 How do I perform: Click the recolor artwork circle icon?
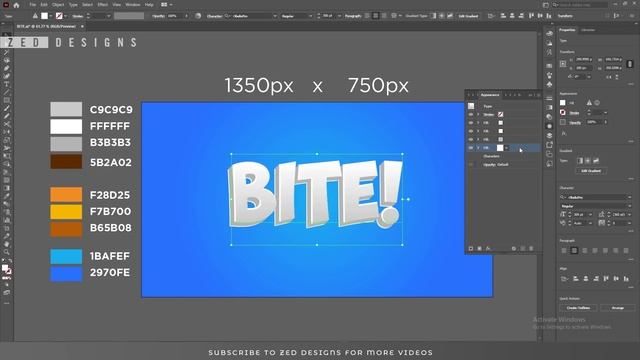(x=198, y=16)
